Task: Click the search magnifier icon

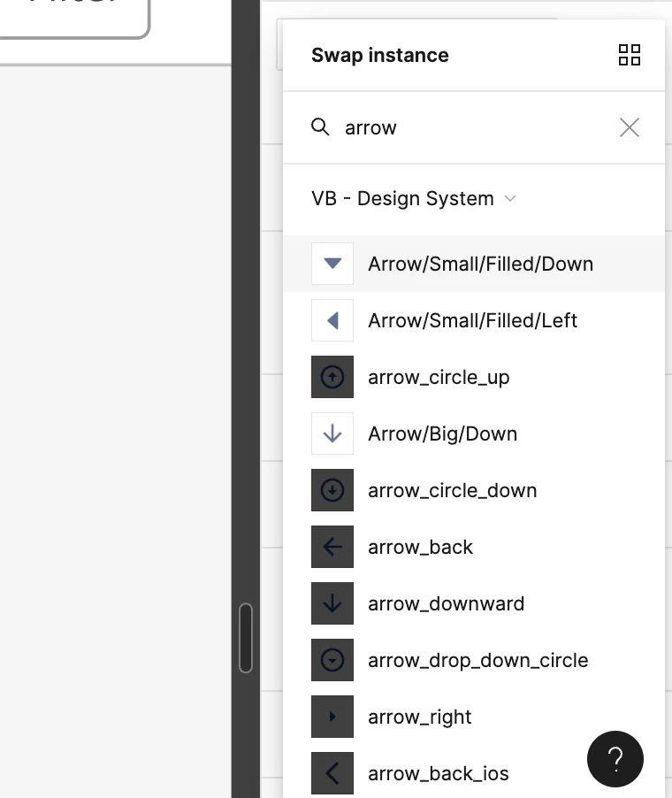Action: click(320, 127)
